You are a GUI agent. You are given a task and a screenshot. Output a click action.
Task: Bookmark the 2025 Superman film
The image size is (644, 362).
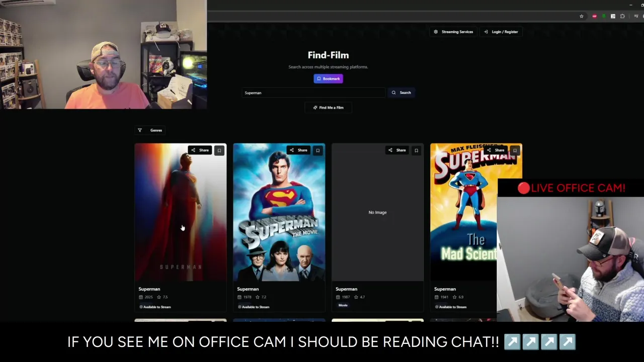[x=219, y=150]
